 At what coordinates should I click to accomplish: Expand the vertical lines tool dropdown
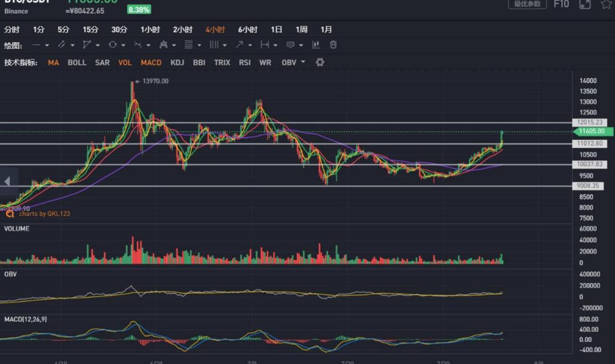225,45
